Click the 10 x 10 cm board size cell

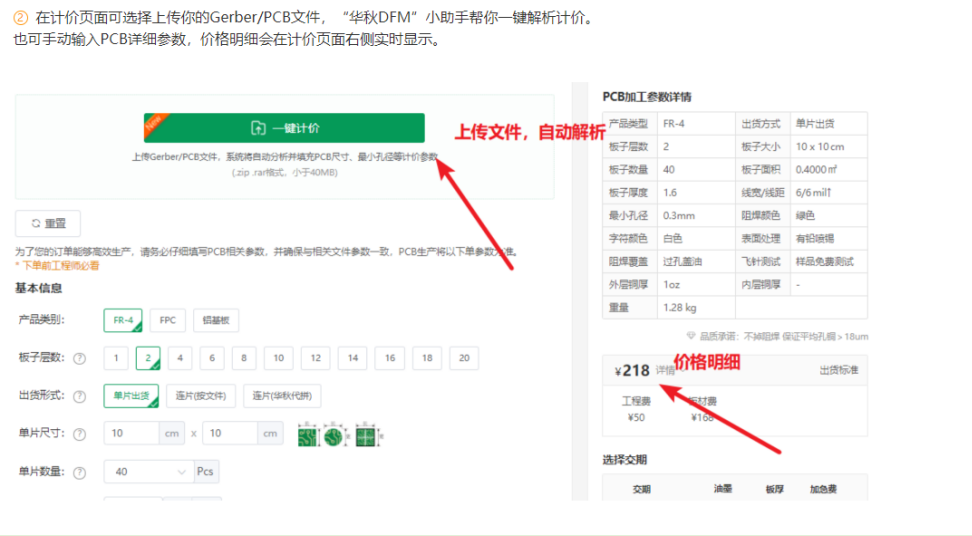click(829, 147)
